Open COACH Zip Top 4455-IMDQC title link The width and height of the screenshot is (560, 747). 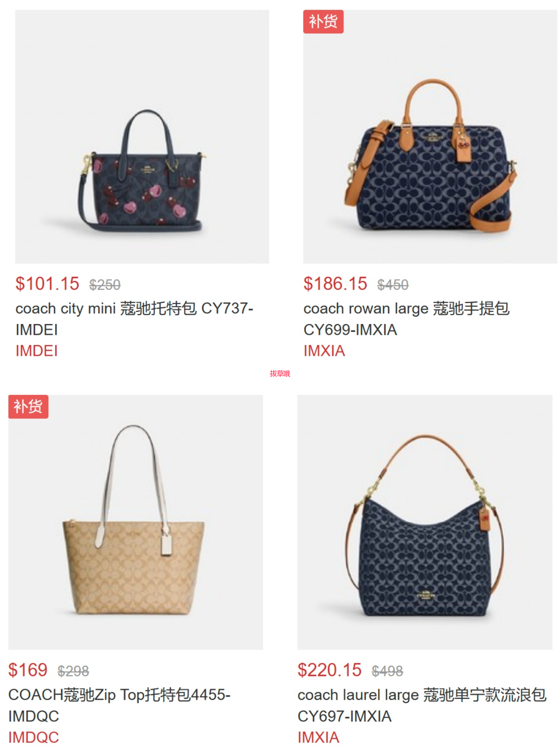(119, 705)
